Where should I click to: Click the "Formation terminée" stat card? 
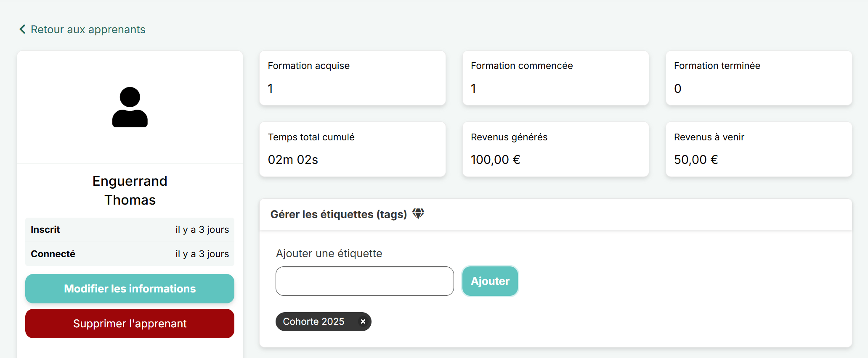pos(759,78)
